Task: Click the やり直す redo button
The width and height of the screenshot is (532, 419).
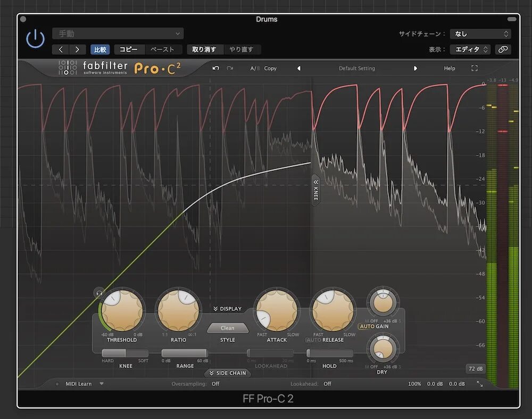Action: click(242, 50)
